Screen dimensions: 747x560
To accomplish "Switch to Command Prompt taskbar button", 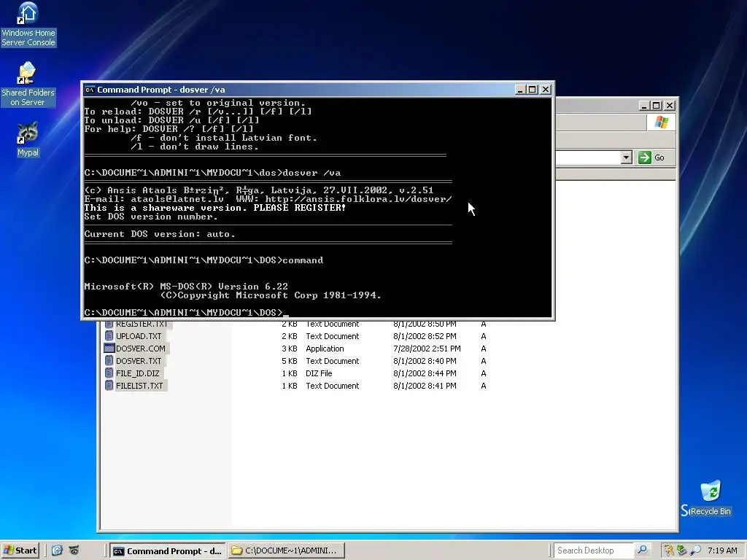I will [x=168, y=551].
